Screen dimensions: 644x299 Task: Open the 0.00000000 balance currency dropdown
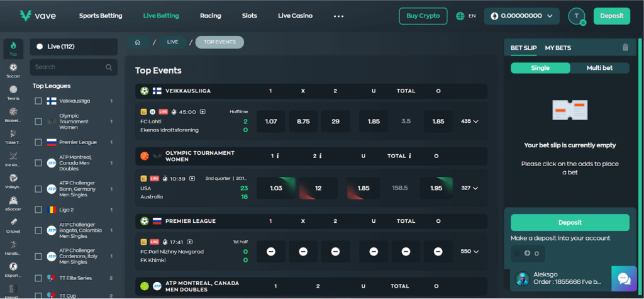coord(521,16)
